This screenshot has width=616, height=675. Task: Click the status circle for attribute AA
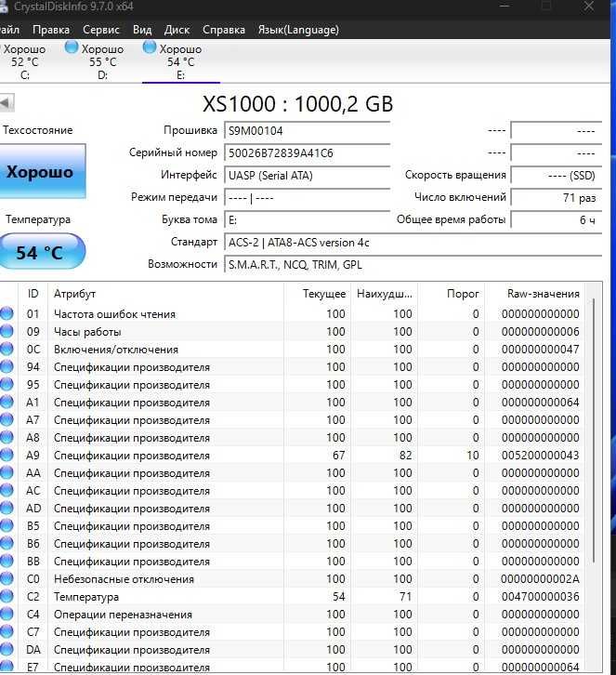point(7,472)
